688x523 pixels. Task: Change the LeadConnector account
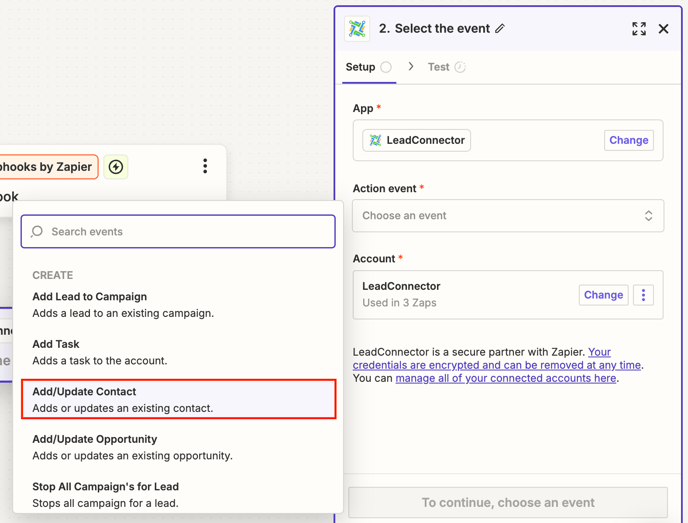tap(603, 295)
